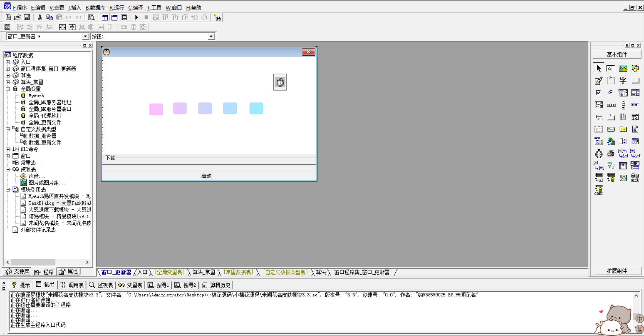Click the Run (play) toolbar icon
This screenshot has height=336, width=644.
coord(137,17)
